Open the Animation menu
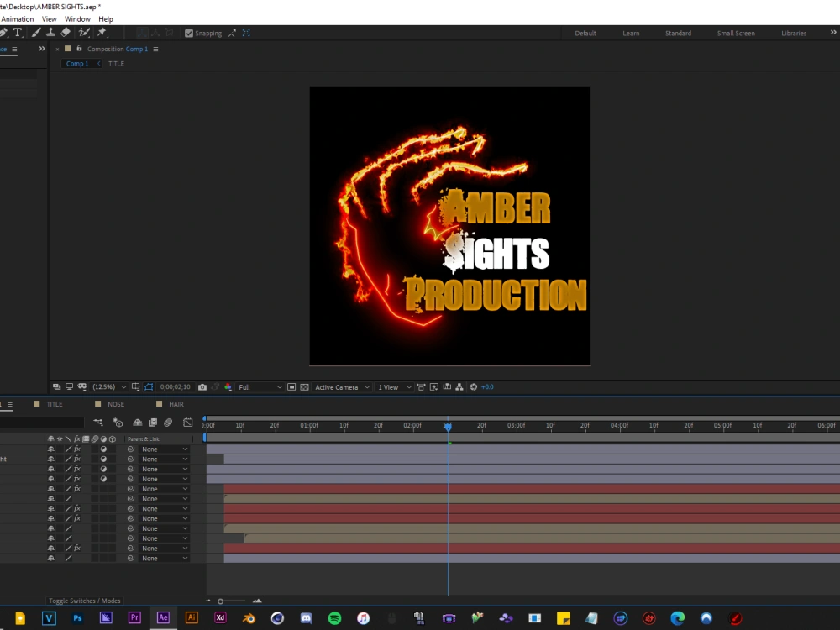This screenshot has height=630, width=840. 18,18
